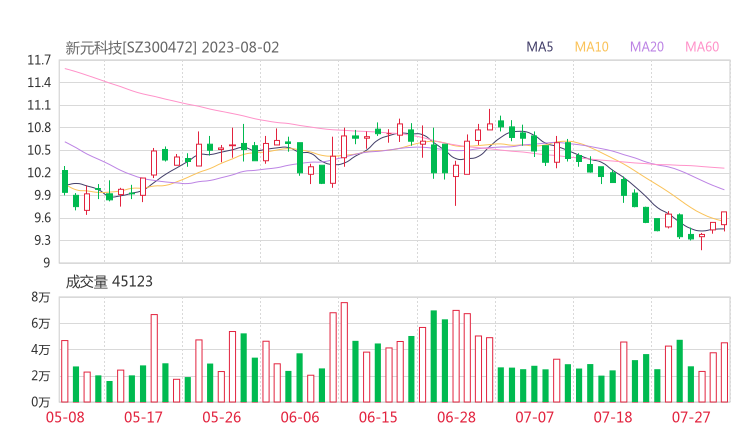Click the MA60 legend label

[702, 47]
